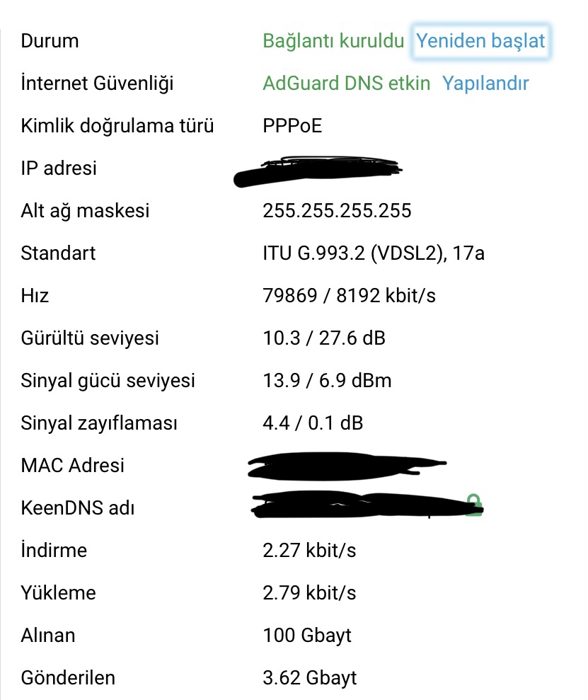
Task: Select the PPPoE authentication type value
Action: (x=292, y=125)
